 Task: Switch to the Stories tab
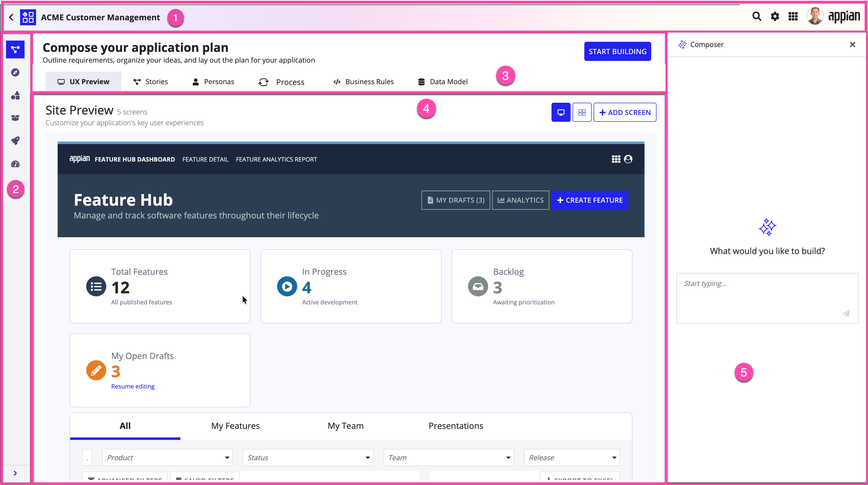click(151, 81)
